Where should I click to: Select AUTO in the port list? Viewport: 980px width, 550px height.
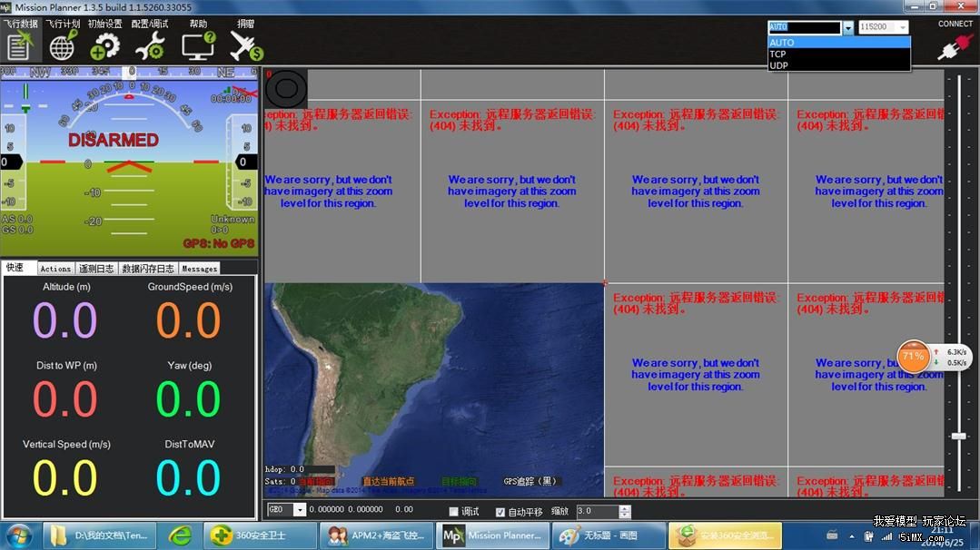coord(838,43)
